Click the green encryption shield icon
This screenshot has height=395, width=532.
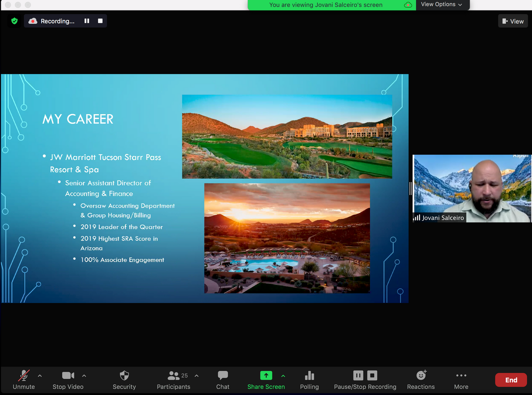pos(15,21)
